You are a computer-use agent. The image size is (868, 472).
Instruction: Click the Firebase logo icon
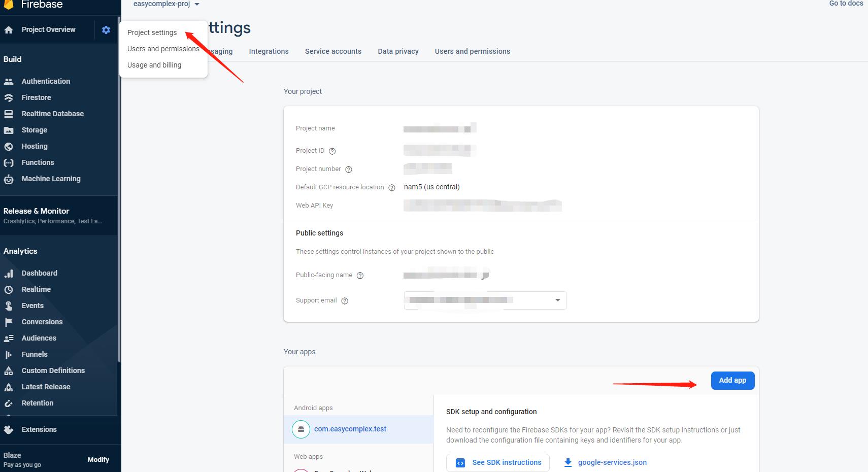[x=9, y=5]
